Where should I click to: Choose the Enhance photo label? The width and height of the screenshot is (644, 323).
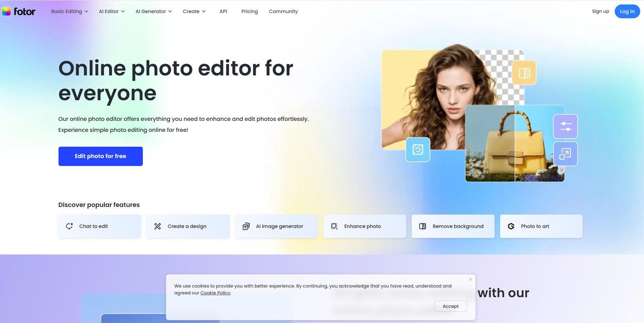[362, 226]
